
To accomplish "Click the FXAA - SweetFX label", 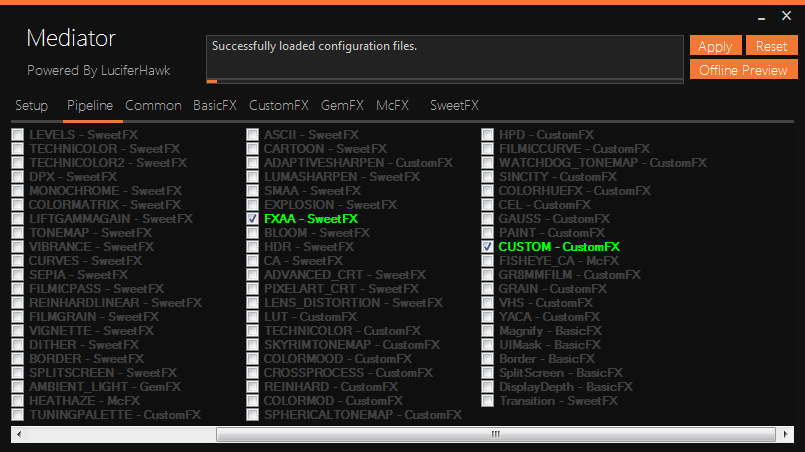I will (x=311, y=219).
